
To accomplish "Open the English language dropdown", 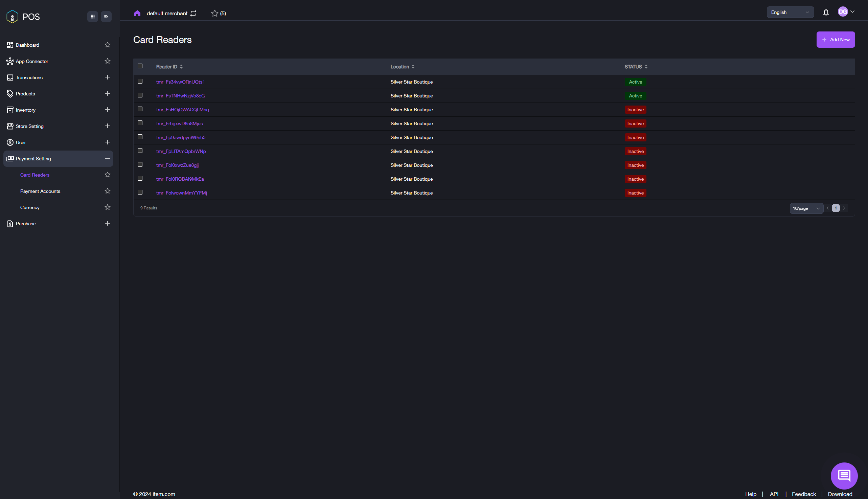I will click(790, 12).
